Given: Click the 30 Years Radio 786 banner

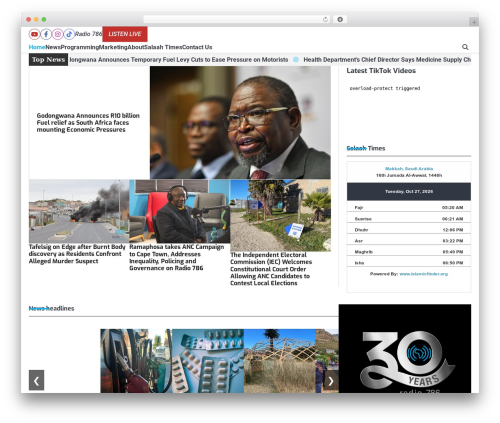Looking at the screenshot, I should click(x=405, y=349).
